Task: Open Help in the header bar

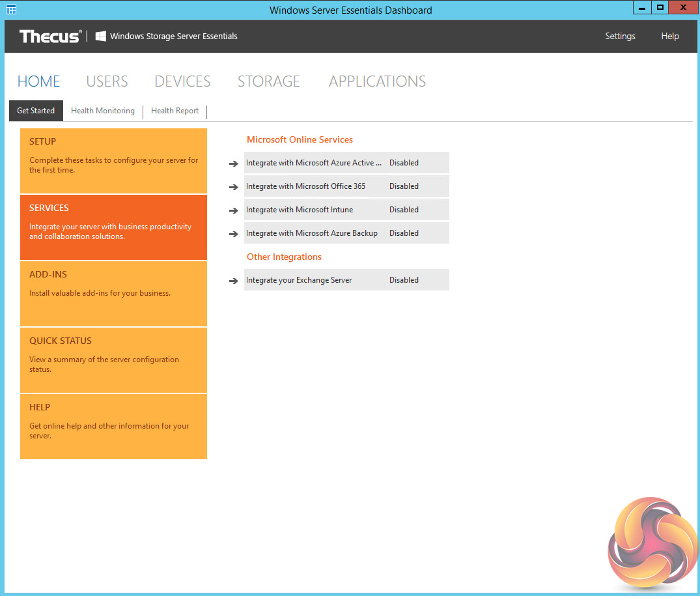Action: (x=669, y=36)
